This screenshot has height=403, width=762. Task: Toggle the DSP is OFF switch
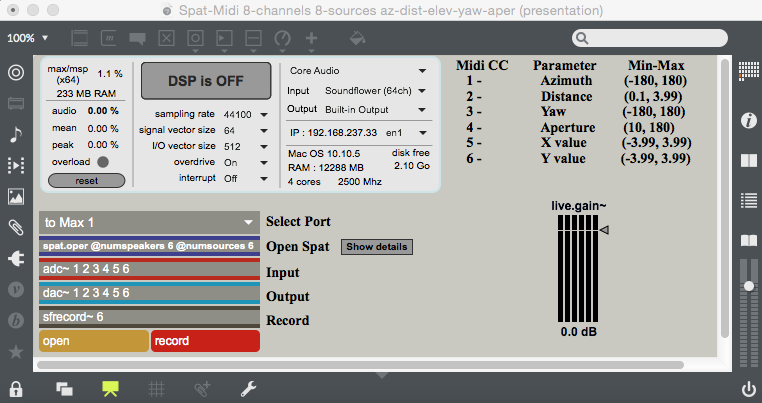click(x=206, y=81)
